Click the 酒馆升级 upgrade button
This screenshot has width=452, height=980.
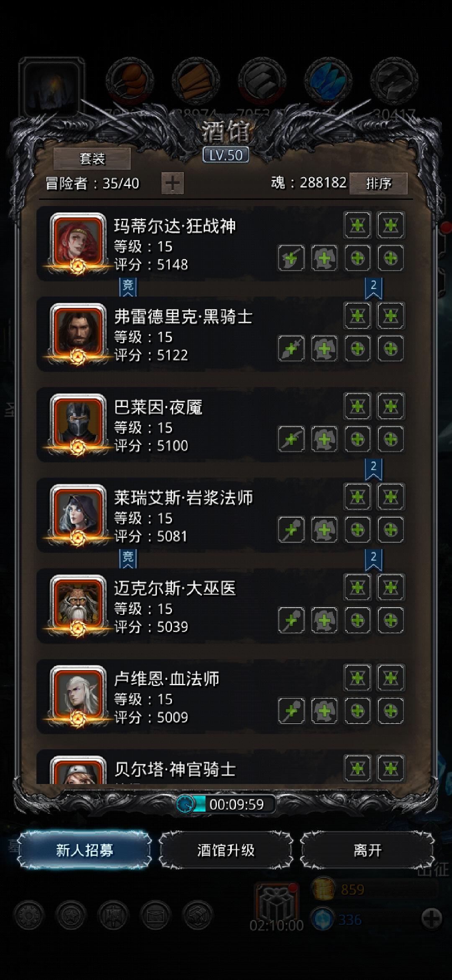pos(226,850)
